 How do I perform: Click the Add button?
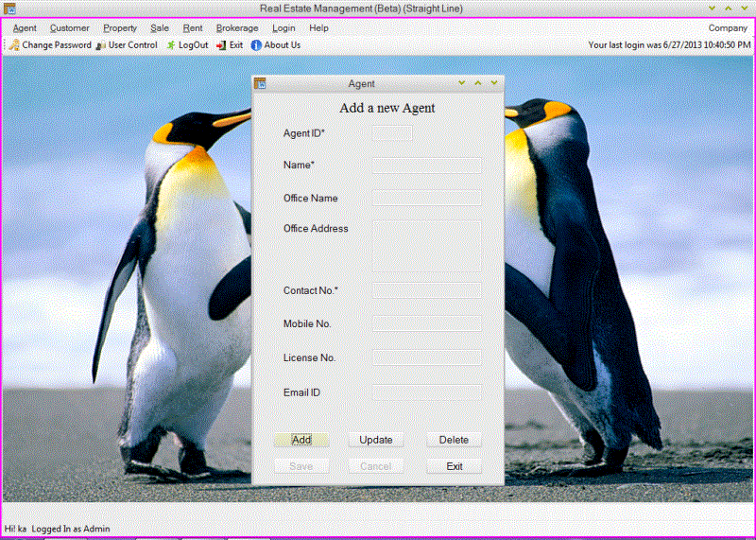point(301,440)
